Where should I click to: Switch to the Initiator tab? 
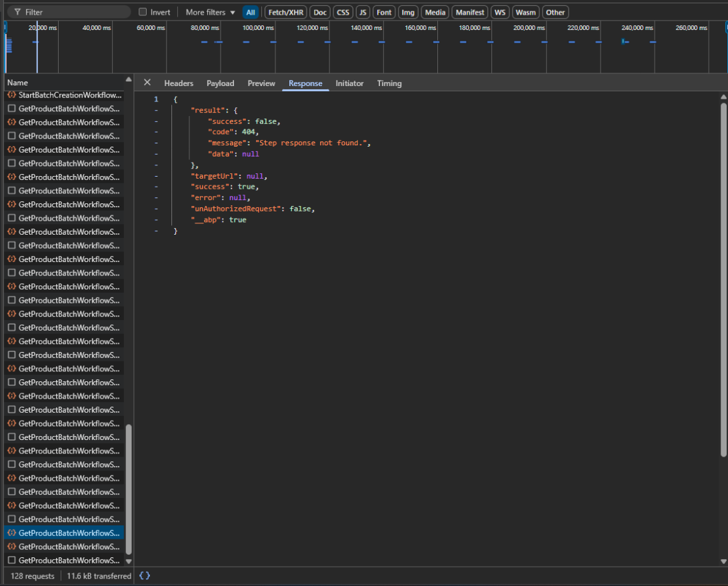pyautogui.click(x=349, y=83)
